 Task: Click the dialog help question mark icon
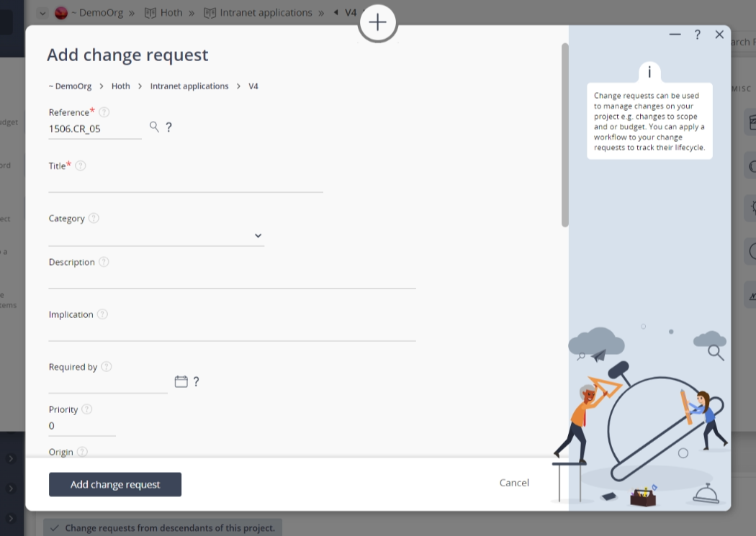[x=697, y=35]
